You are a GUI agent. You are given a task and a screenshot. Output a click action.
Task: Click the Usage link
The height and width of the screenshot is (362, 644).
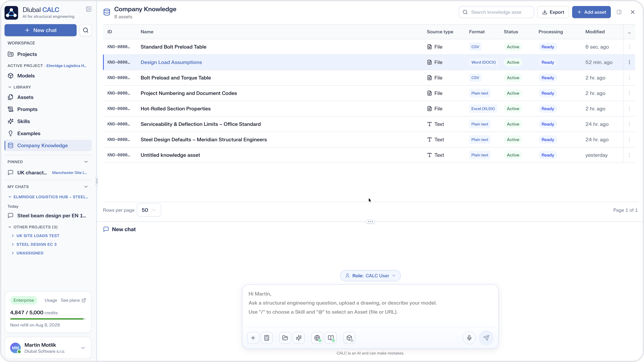point(51,300)
